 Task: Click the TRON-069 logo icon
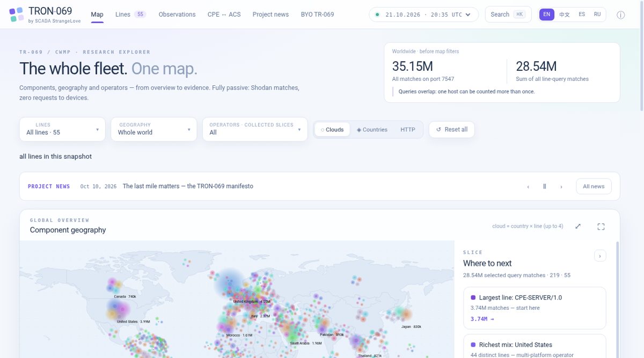pyautogui.click(x=17, y=14)
